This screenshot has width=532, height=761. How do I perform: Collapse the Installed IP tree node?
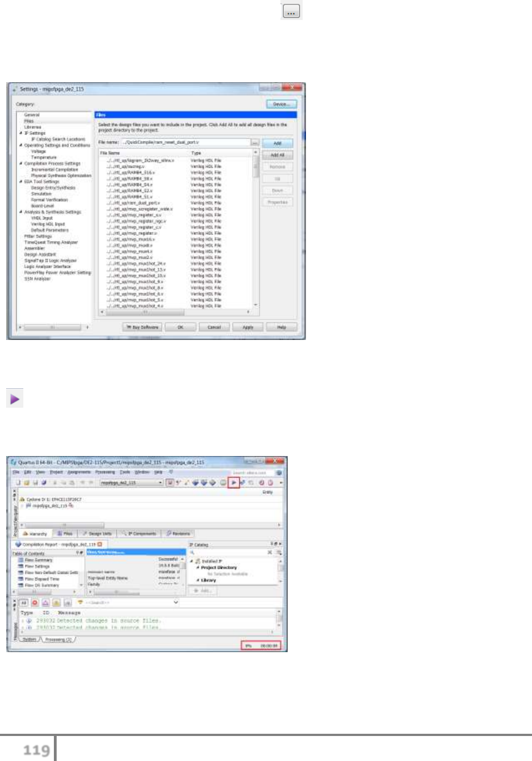(x=192, y=562)
